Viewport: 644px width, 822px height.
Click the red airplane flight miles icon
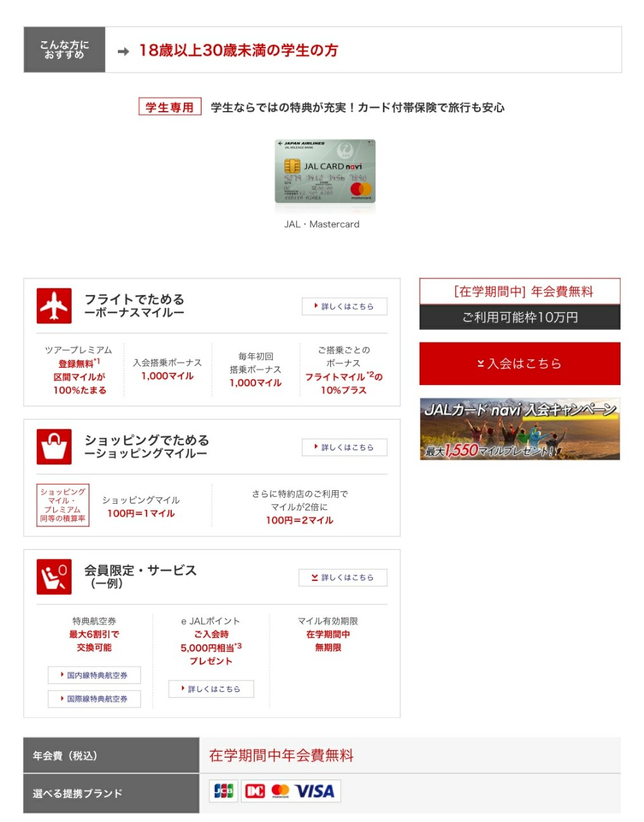click(54, 306)
